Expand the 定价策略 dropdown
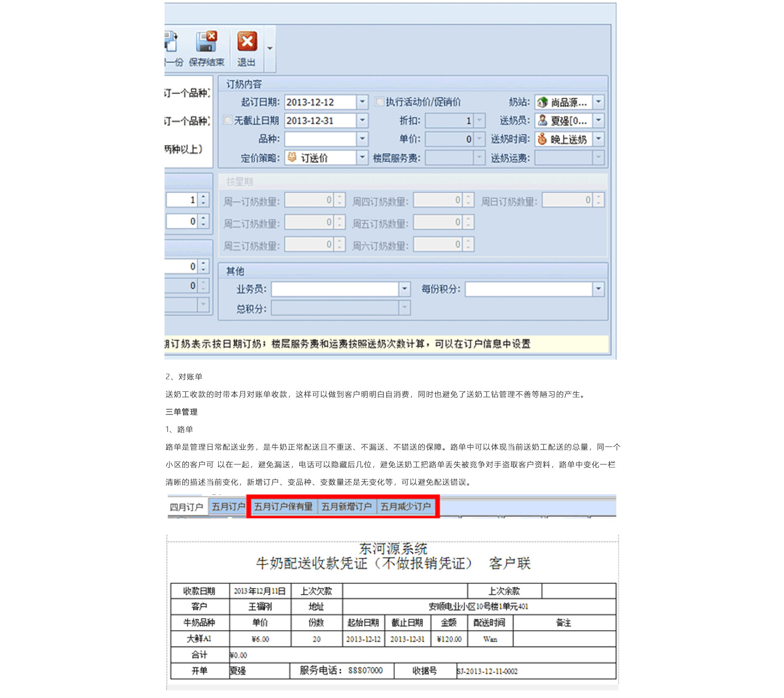The width and height of the screenshot is (784, 698). [x=362, y=157]
